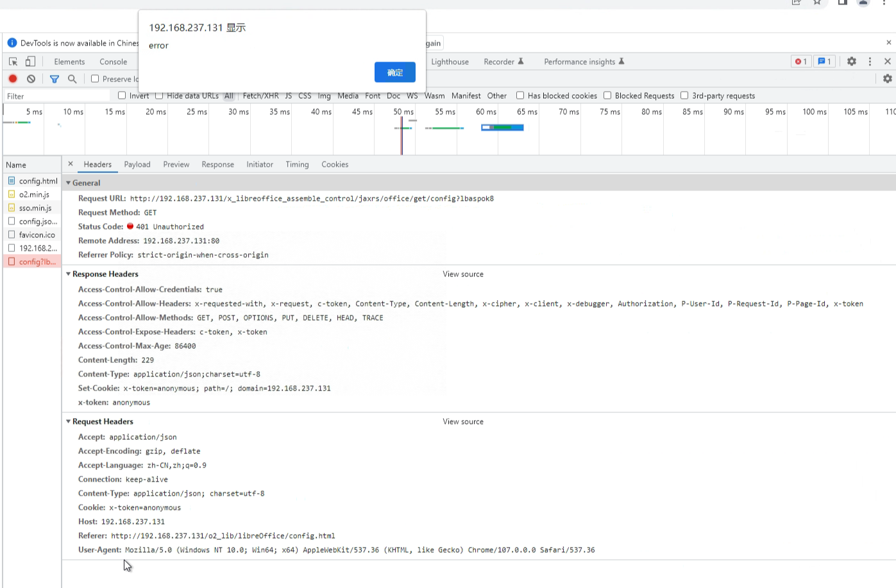Viewport: 896px width, 588px height.
Task: Open the Recorder panel tab
Action: pos(503,62)
